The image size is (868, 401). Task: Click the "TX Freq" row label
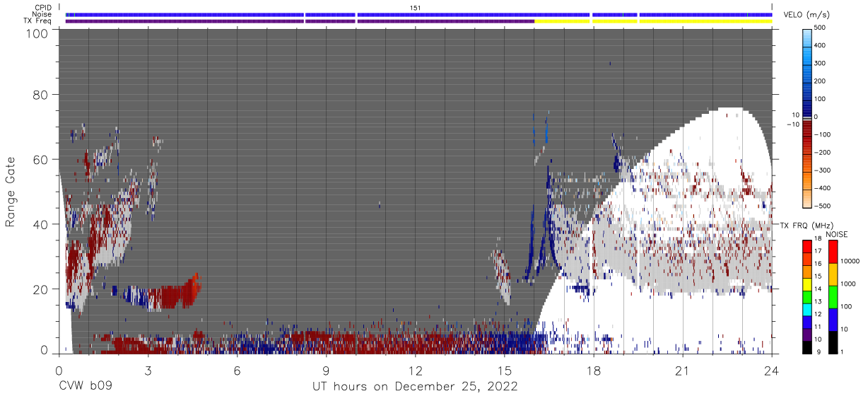click(39, 21)
